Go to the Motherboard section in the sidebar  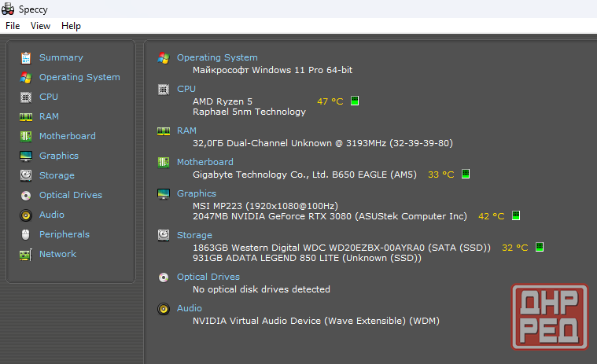point(68,136)
